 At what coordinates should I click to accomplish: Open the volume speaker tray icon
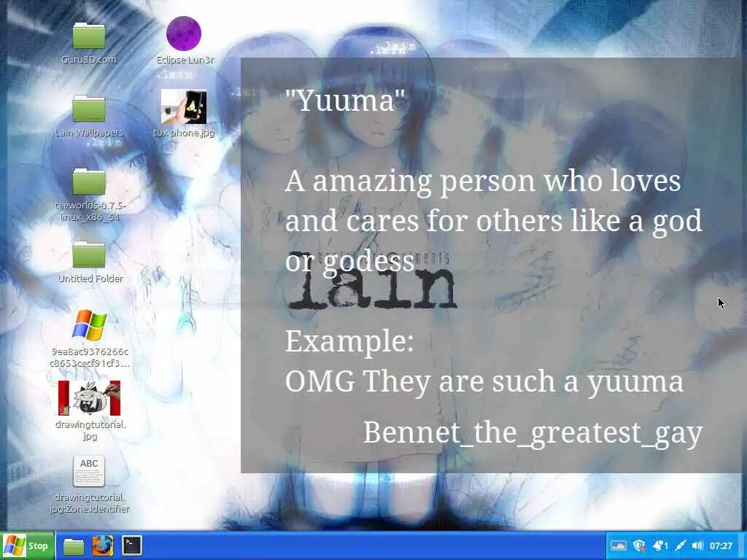pyautogui.click(x=697, y=545)
